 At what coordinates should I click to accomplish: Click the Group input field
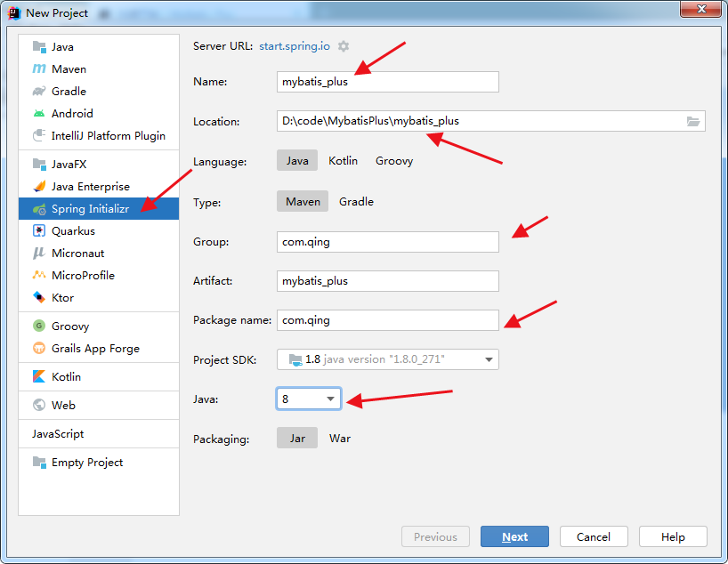[x=388, y=242]
